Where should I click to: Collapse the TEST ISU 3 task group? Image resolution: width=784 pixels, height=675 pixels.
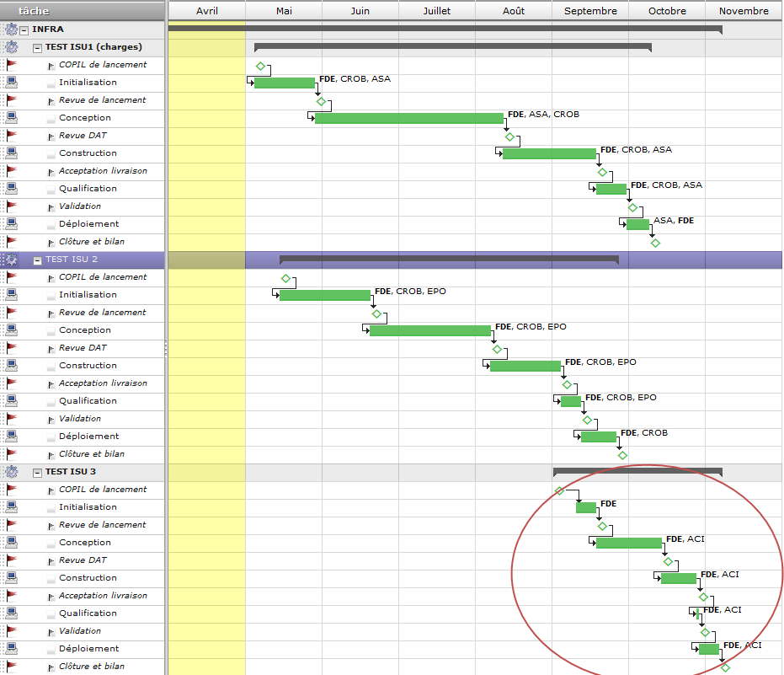37,472
